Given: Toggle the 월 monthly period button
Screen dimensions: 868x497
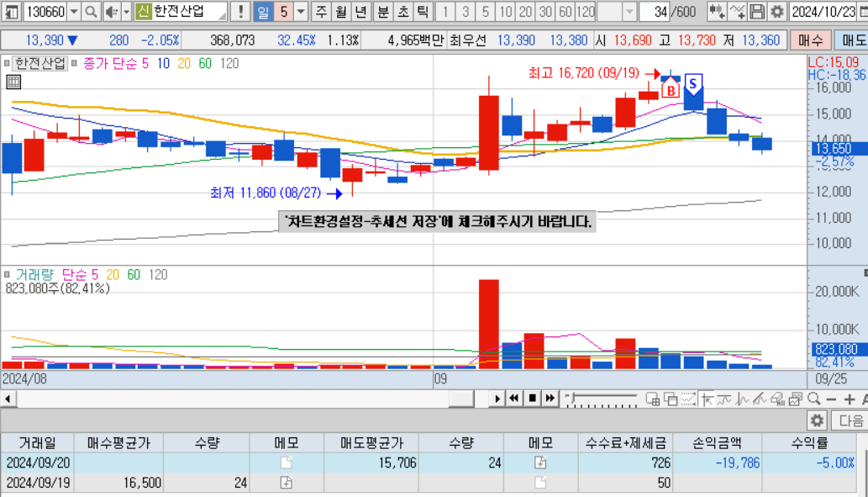Looking at the screenshot, I should 341,12.
